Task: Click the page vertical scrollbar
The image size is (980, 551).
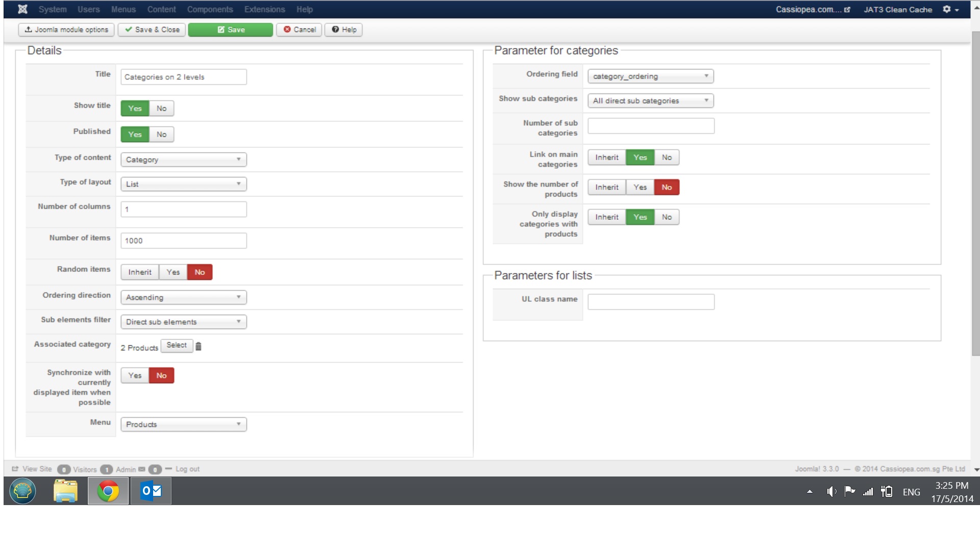Action: (975, 194)
